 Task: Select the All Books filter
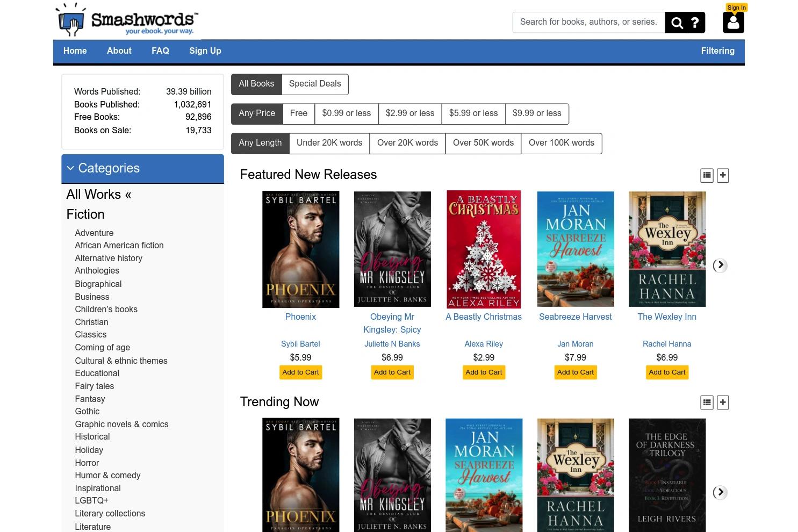point(256,84)
